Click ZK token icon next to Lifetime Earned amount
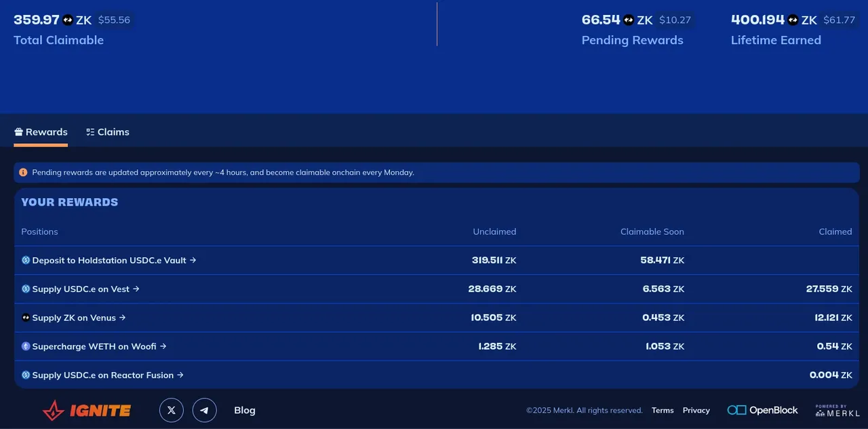This screenshot has height=429, width=868. point(793,20)
